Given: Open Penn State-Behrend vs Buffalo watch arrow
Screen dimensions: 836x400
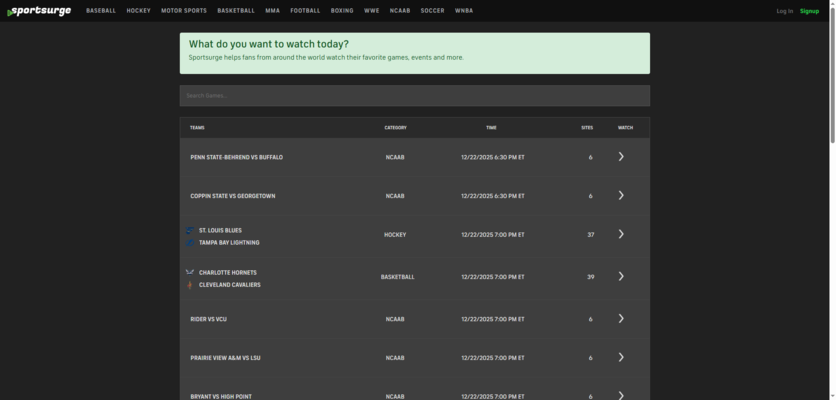Looking at the screenshot, I should click(x=621, y=156).
